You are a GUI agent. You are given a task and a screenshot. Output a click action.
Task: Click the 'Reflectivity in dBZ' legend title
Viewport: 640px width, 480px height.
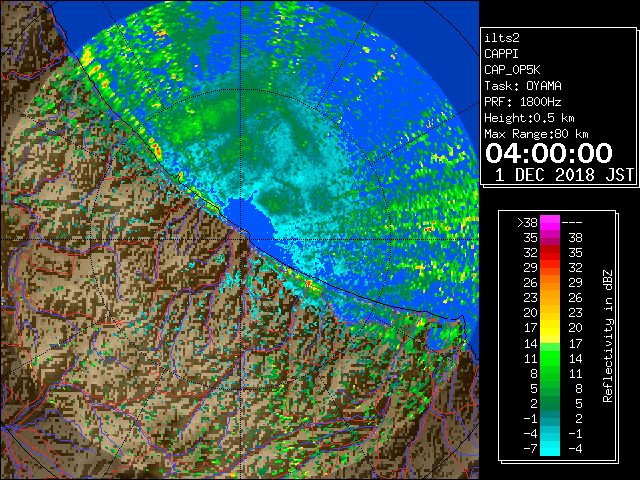[x=608, y=336]
